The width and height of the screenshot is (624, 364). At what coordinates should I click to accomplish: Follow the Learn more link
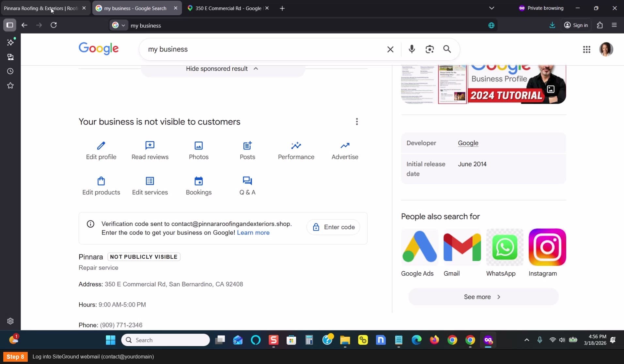coord(253,233)
